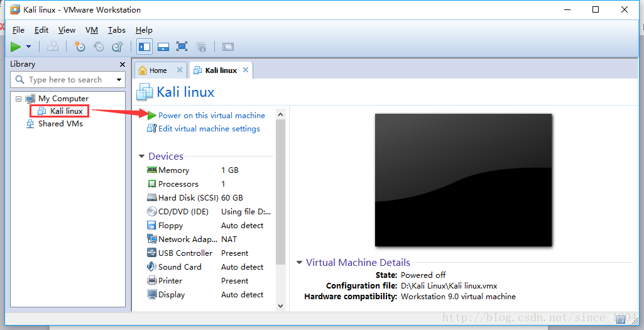Viewport: 644px width, 330px height.
Task: Select the Kali linux tab
Action: pos(221,70)
